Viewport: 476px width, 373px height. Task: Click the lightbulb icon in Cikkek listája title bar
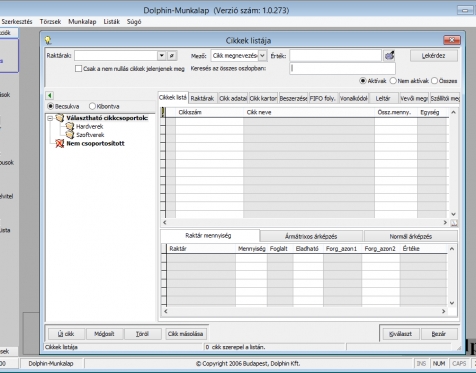[48, 40]
